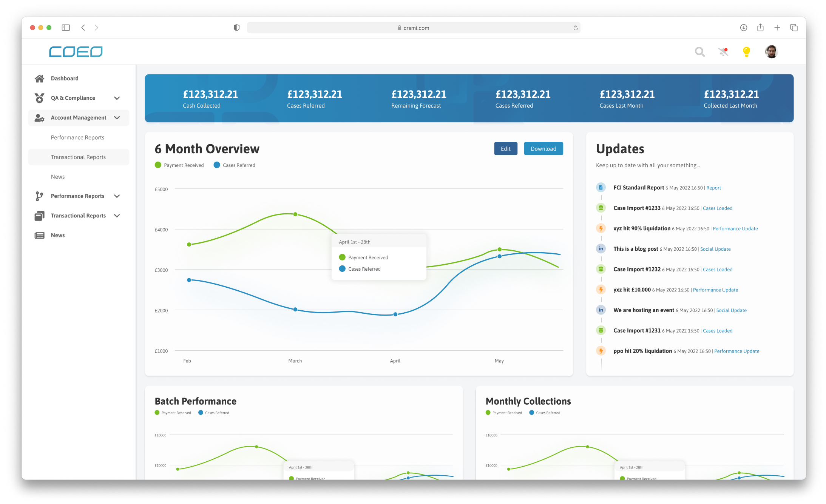Click the Case Import #1232 database icon

coord(601,269)
